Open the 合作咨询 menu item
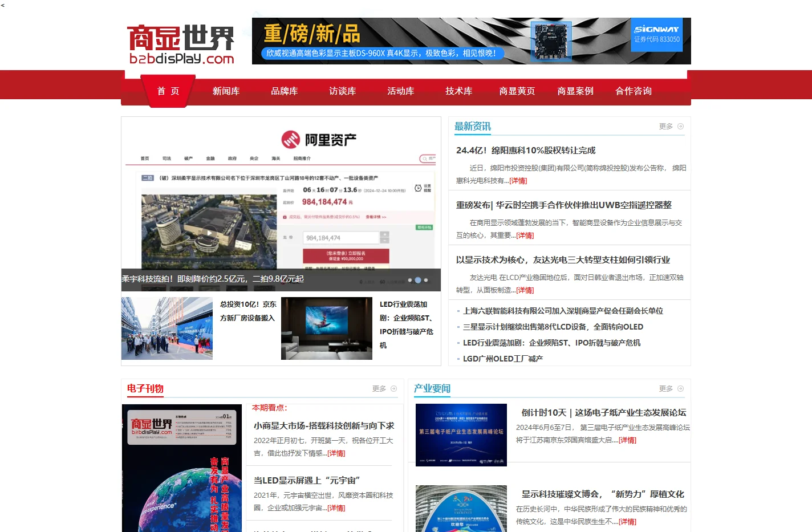Viewport: 812px width, 532px height. (634, 91)
